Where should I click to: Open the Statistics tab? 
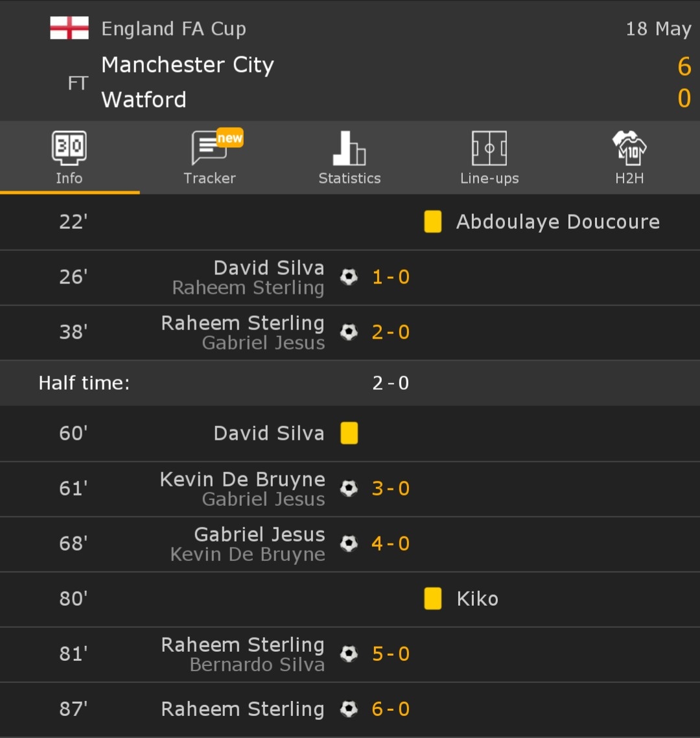pos(349,158)
